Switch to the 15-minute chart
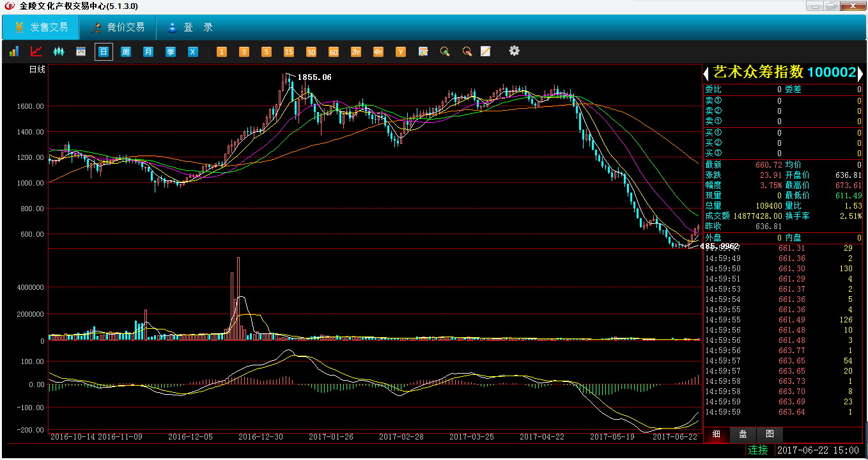Image resolution: width=868 pixels, height=460 pixels. pos(289,52)
